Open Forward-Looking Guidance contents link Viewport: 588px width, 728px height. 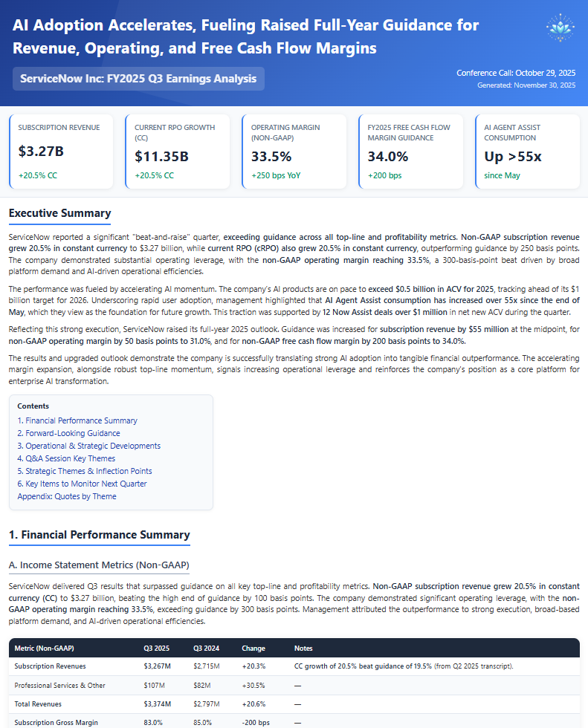(68, 433)
